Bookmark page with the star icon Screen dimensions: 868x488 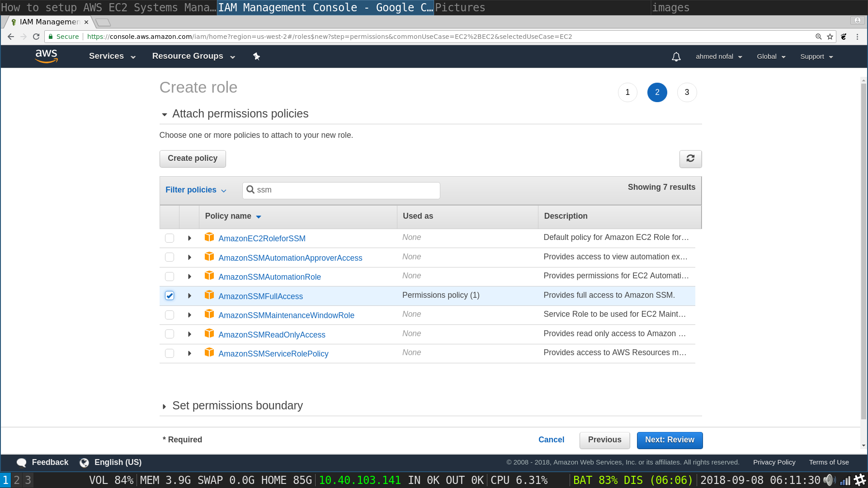pos(830,37)
